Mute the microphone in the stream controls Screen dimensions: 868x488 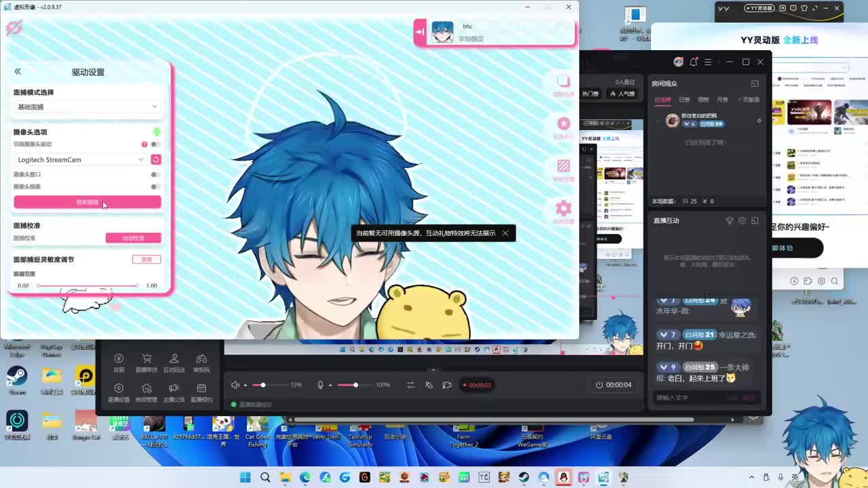tap(320, 385)
